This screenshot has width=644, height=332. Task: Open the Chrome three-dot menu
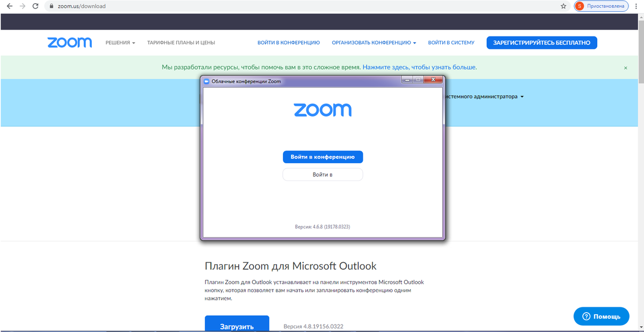pyautogui.click(x=635, y=6)
